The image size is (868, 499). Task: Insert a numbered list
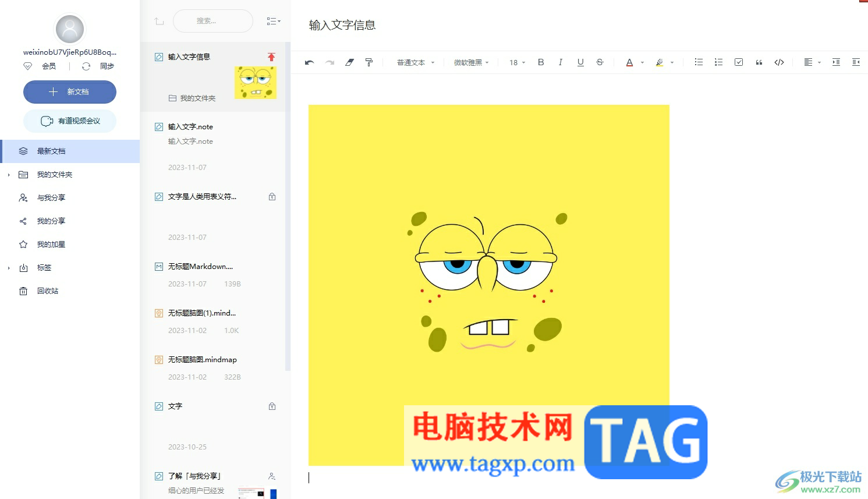[718, 62]
